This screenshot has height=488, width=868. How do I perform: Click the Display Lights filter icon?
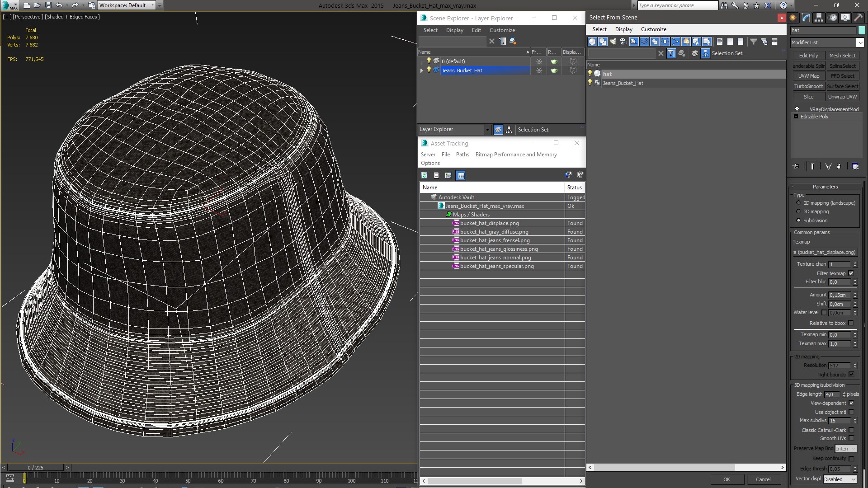613,42
